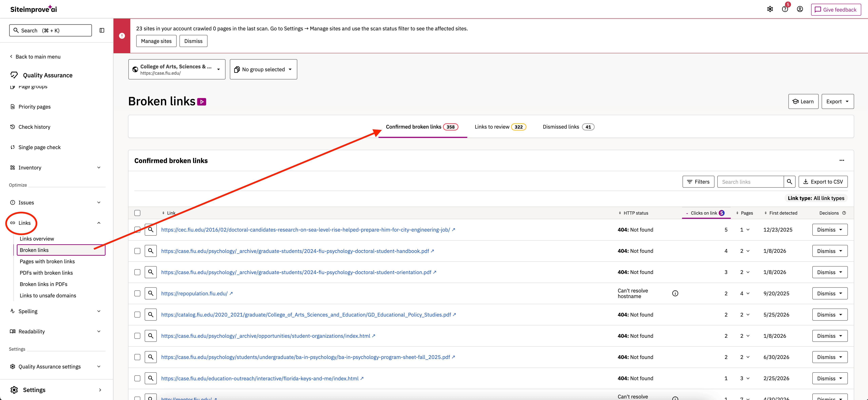Click the Decisions column help icon

click(x=844, y=213)
